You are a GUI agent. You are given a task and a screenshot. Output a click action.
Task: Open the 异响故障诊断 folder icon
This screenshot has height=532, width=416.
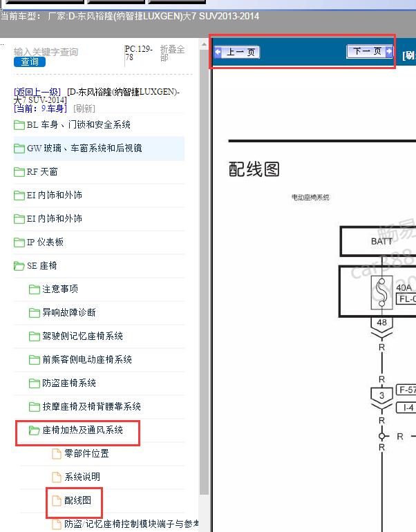(x=35, y=313)
